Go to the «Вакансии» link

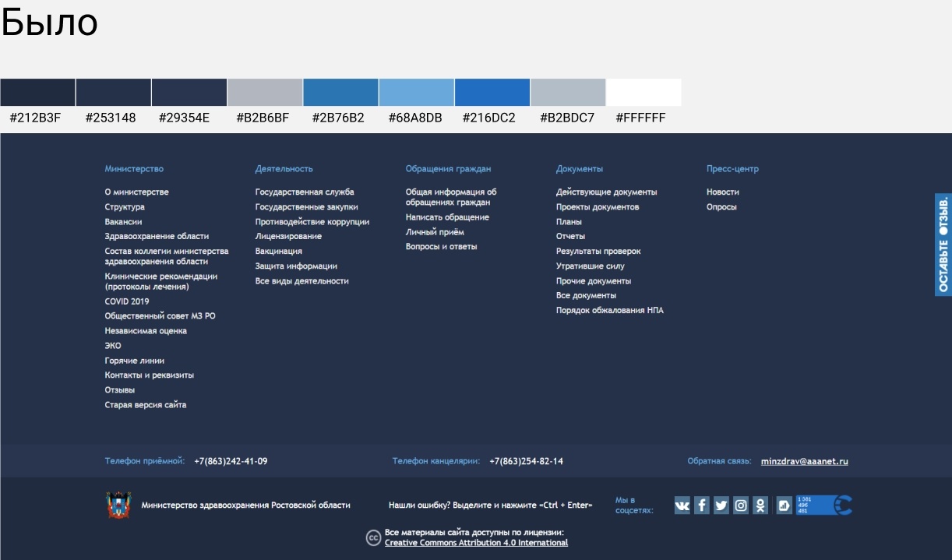(123, 222)
